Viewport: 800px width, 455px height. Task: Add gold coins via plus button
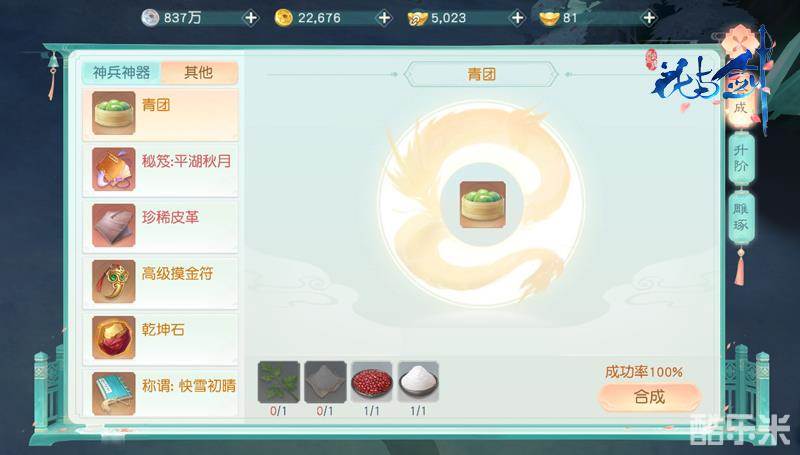coord(384,18)
